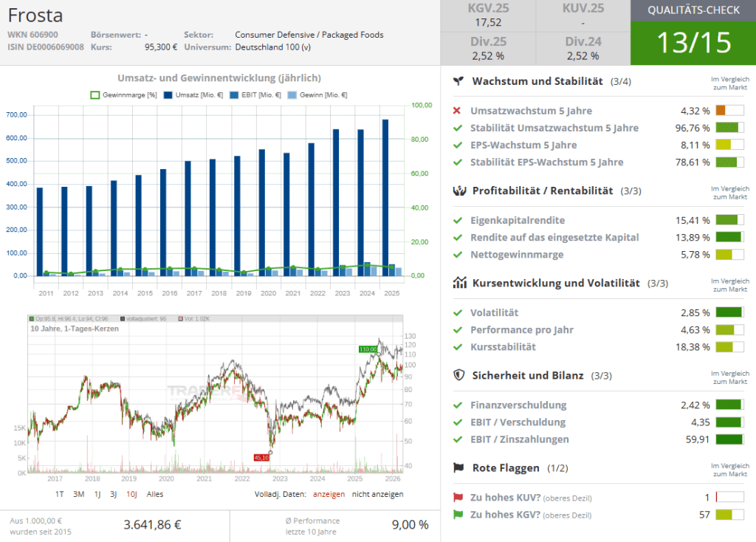The height and width of the screenshot is (542, 756).
Task: Click the red flag icon for Zu hohes KUV
Action: click(458, 498)
